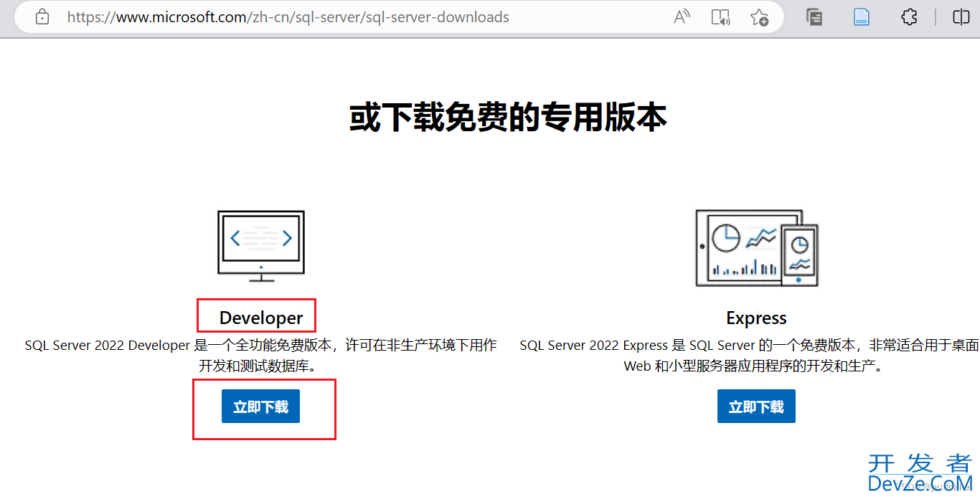Screen dimensions: 980x499
Task: Click the Express heading
Action: click(x=756, y=318)
